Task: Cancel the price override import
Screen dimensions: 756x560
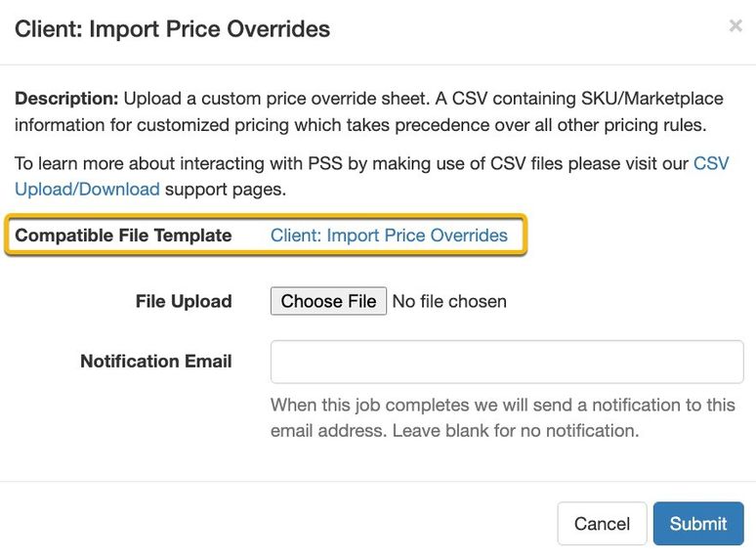Action: pos(602,524)
